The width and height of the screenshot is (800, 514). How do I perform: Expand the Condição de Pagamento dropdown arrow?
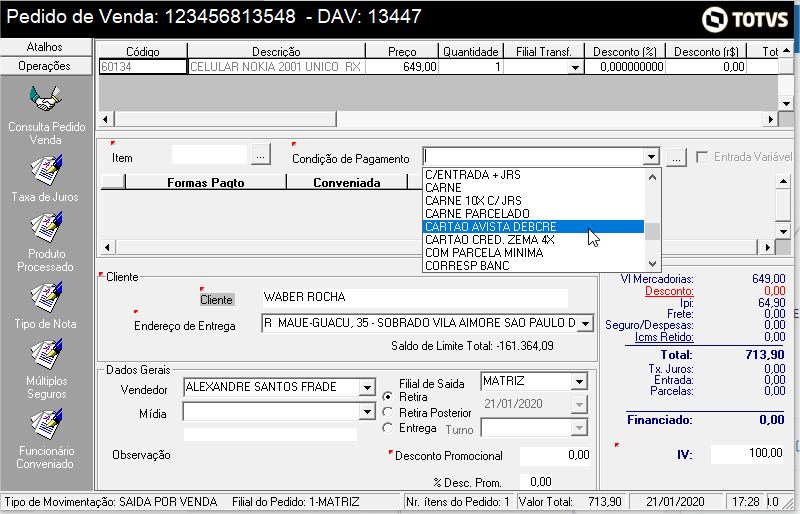[651, 157]
